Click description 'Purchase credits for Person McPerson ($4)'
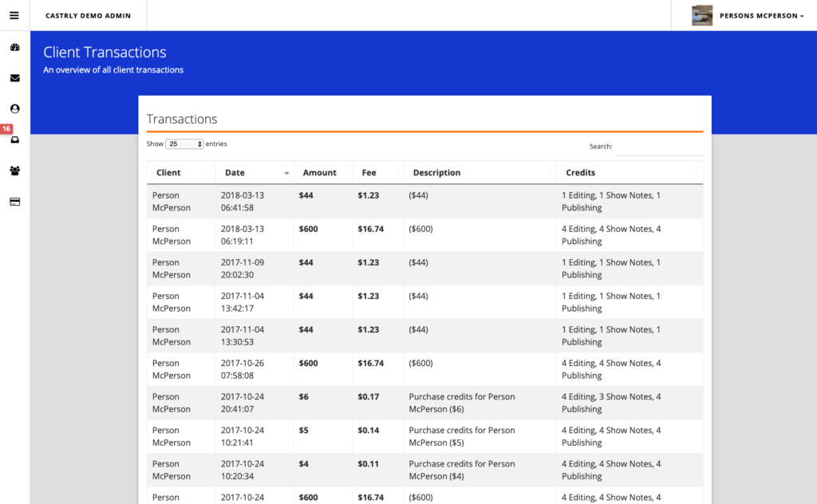Image resolution: width=817 pixels, height=504 pixels. tap(462, 471)
